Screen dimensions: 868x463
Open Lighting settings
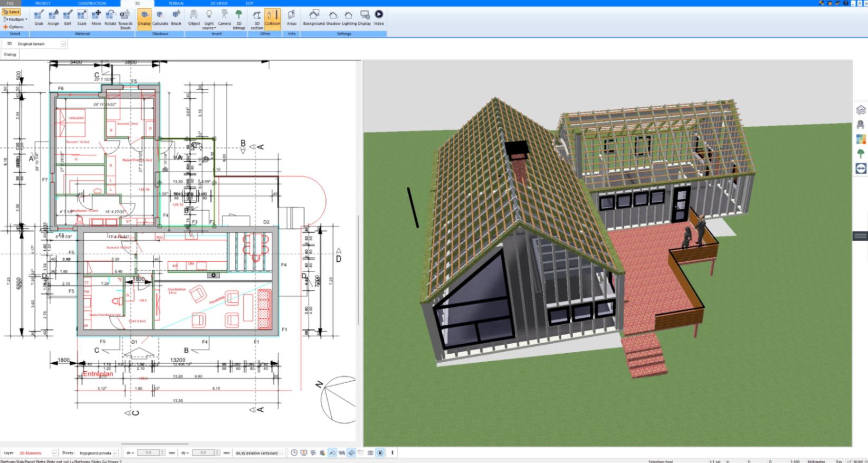[349, 17]
